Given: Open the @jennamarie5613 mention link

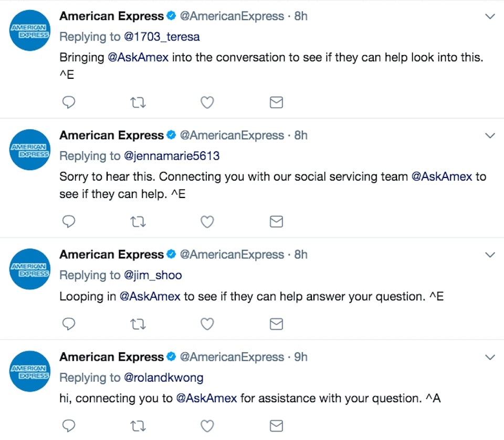Looking at the screenshot, I should click(172, 156).
